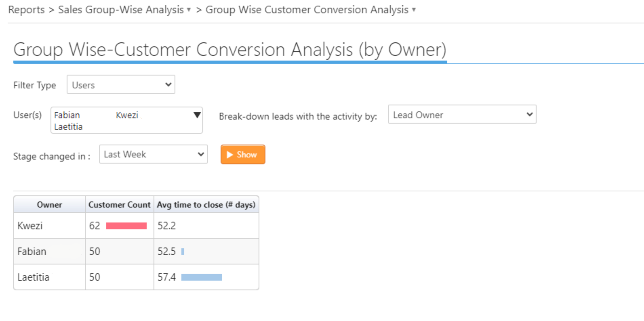This screenshot has height=321, width=644.
Task: Click the Reports breadcrumb link
Action: [26, 10]
